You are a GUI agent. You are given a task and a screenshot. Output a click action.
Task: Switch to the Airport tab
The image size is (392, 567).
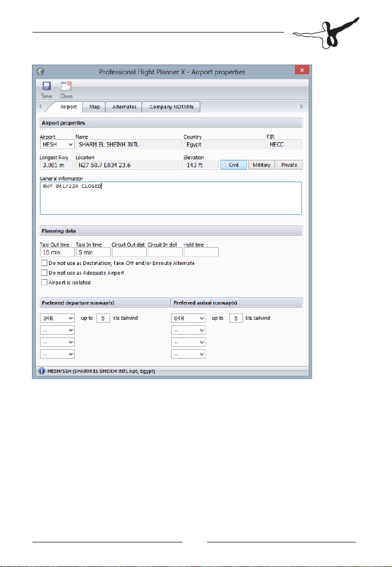68,107
